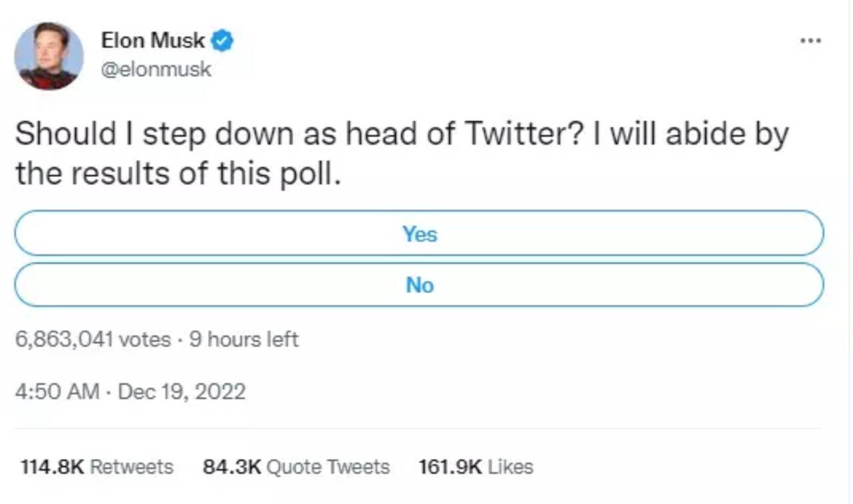Click the 9 hours left text
The height and width of the screenshot is (504, 853).
click(x=244, y=340)
